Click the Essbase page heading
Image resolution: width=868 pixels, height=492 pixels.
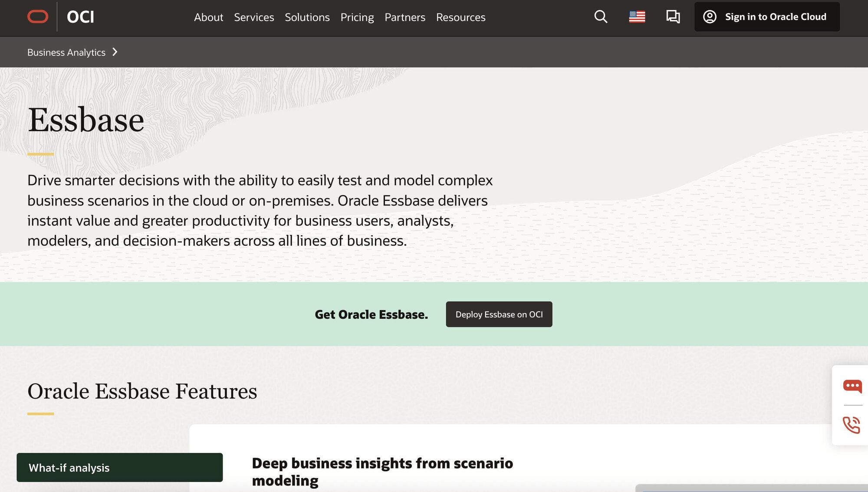[86, 120]
